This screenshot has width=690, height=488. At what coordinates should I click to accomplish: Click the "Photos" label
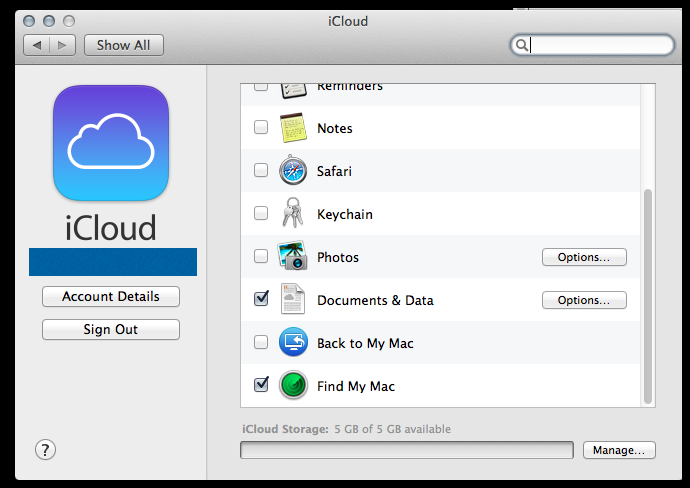(x=338, y=257)
